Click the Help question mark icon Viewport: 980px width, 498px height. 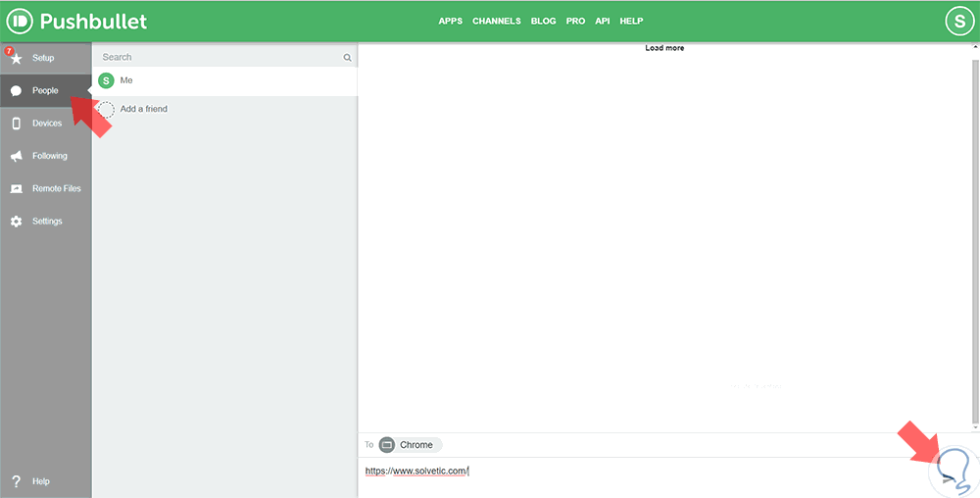tap(17, 481)
